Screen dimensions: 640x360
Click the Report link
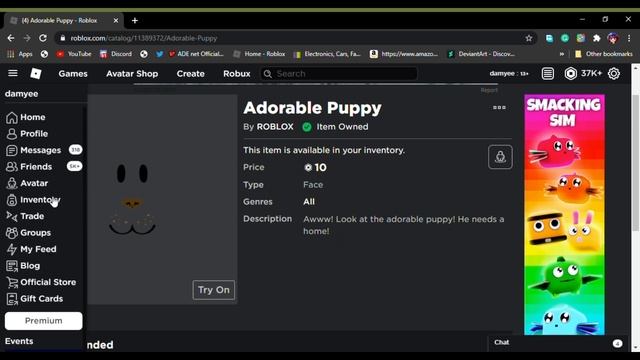click(x=489, y=90)
